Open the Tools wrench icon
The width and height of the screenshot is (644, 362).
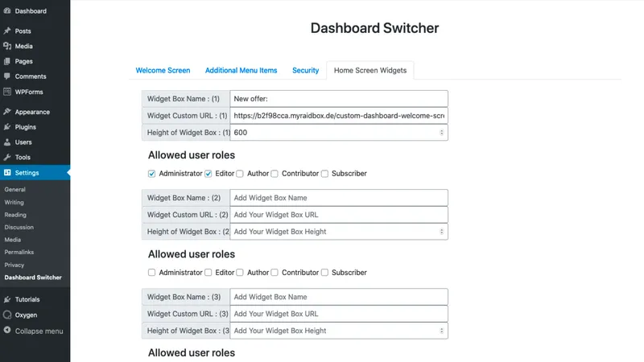(7, 157)
